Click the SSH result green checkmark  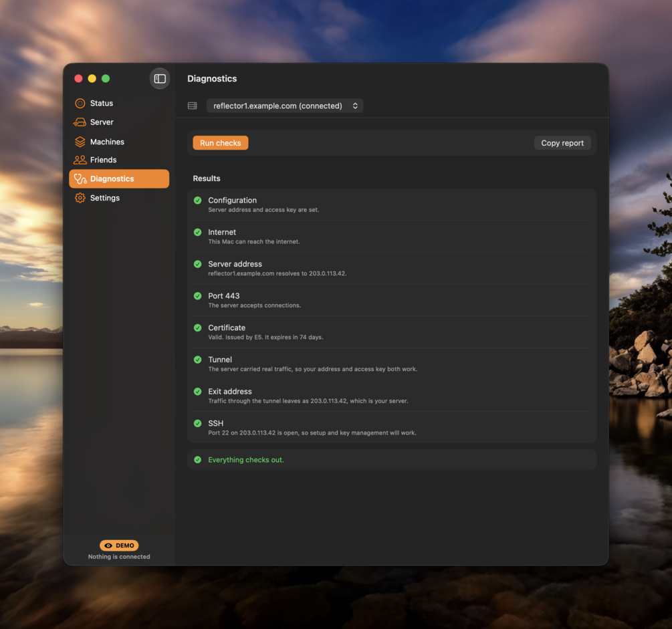coord(197,423)
